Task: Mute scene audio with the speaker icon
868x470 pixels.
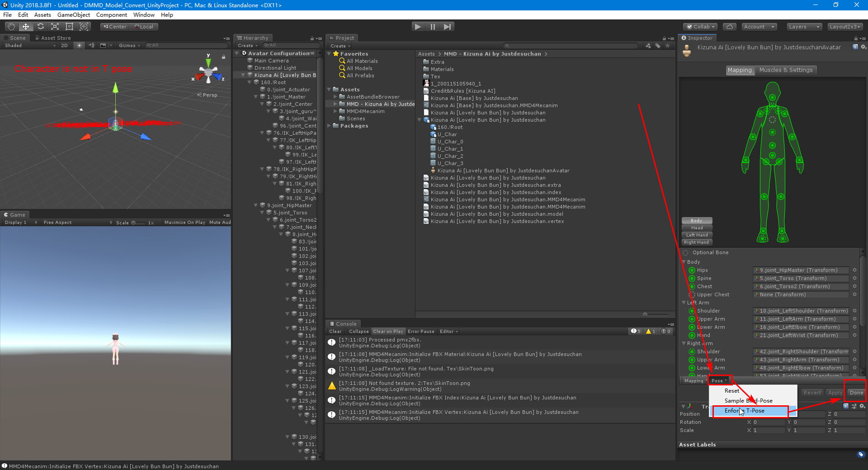Action: click(x=91, y=45)
